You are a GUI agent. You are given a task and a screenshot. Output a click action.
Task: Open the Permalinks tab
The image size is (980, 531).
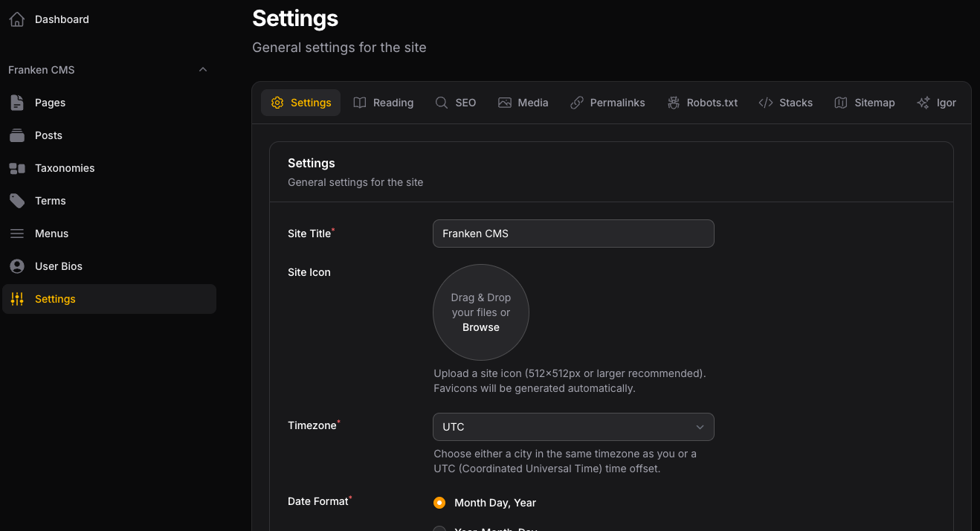[x=607, y=103]
